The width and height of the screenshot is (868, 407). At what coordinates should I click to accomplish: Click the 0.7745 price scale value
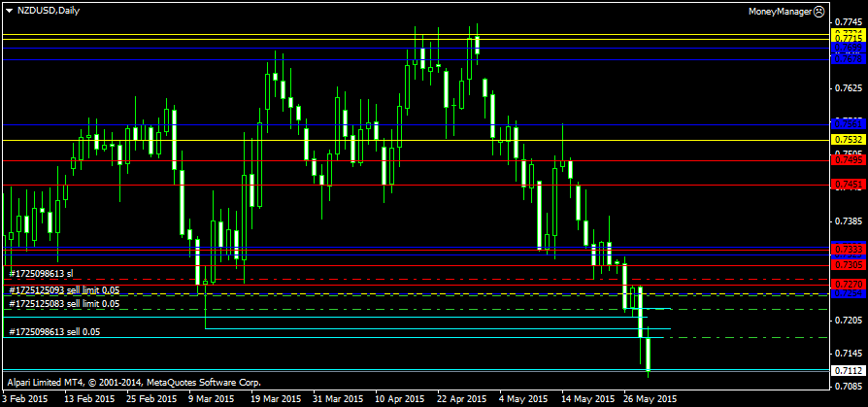(848, 22)
